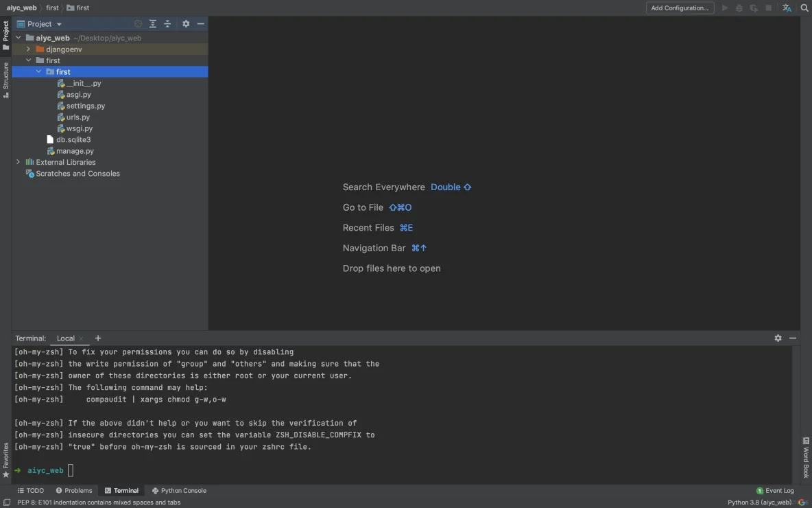Click the 'Navigation Bar' hint text

click(x=374, y=249)
